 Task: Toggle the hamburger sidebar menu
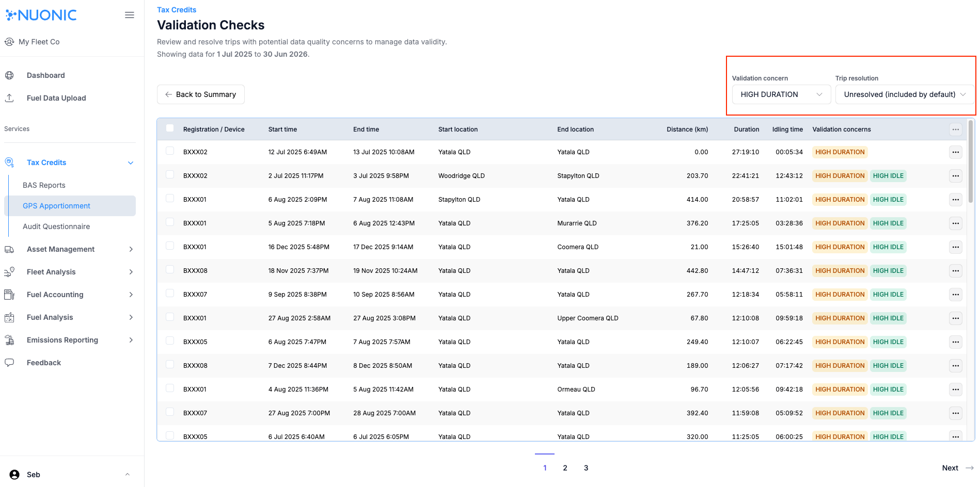(x=130, y=15)
